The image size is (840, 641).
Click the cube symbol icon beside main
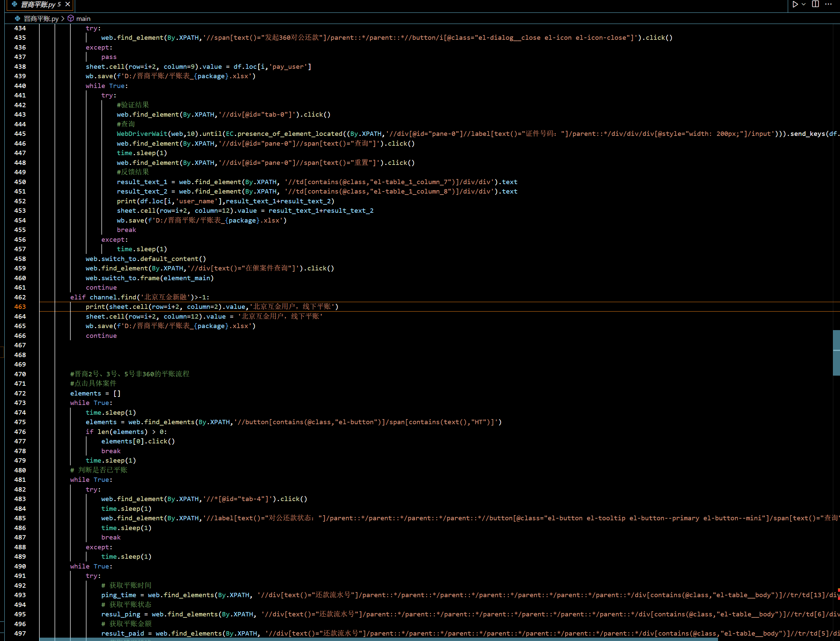71,18
